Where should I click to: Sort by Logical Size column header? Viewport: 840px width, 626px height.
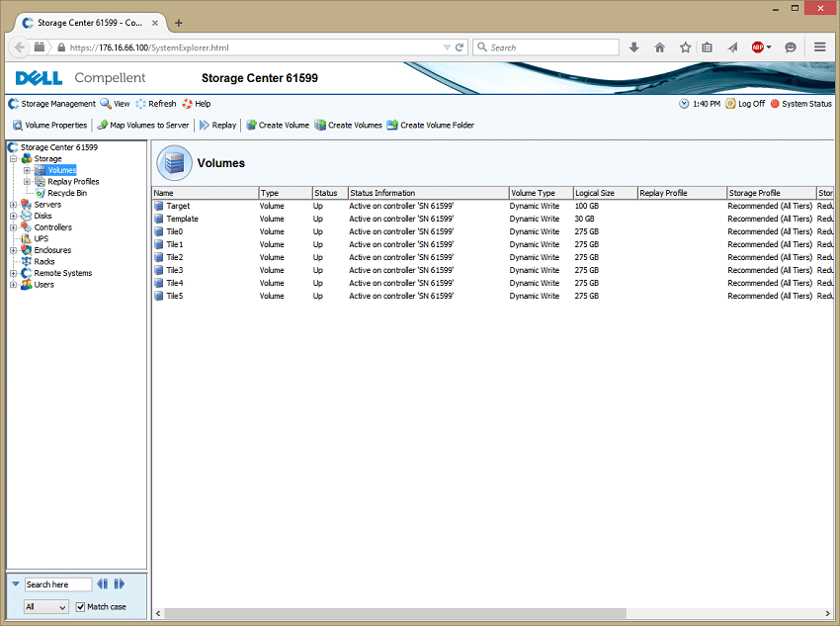point(606,193)
